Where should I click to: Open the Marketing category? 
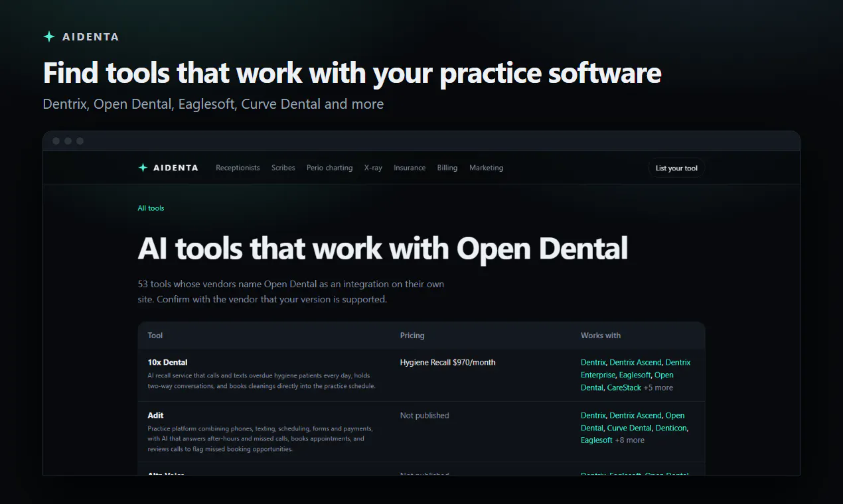coord(487,168)
